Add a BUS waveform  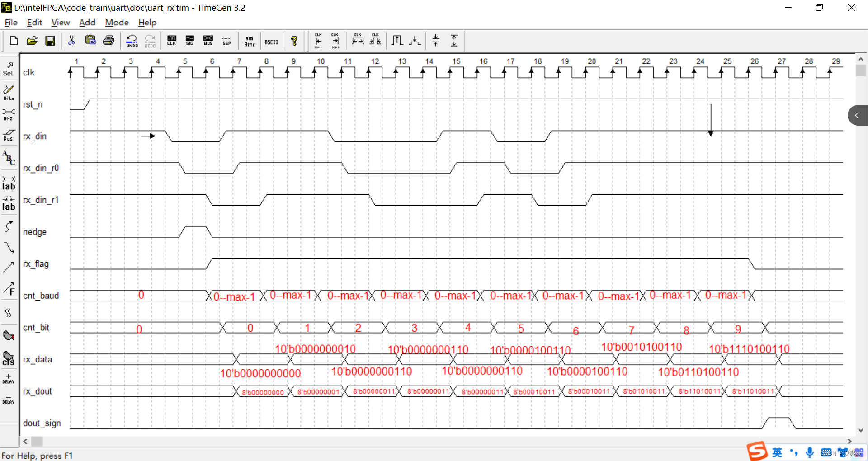pyautogui.click(x=208, y=41)
